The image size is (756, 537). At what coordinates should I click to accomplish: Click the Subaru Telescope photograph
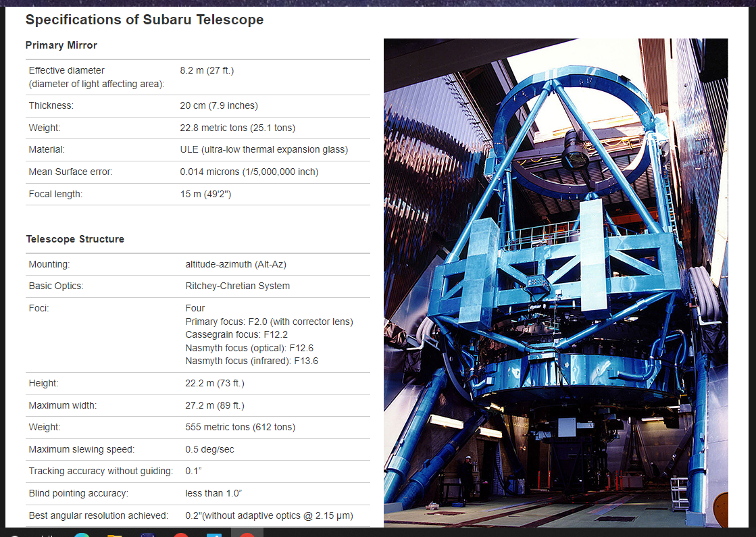tap(556, 282)
